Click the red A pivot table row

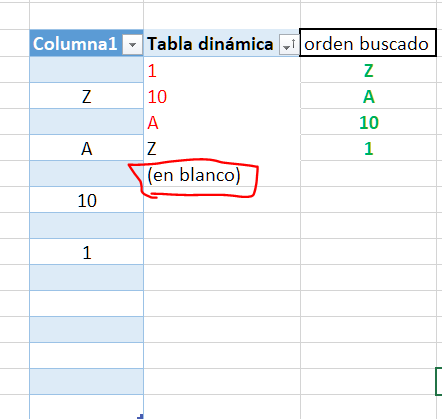[222, 122]
